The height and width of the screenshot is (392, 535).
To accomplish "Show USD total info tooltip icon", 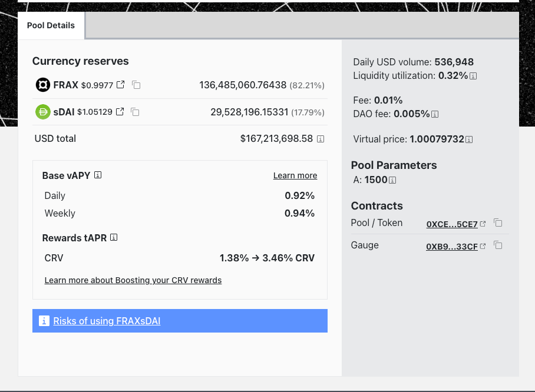I will coord(321,139).
